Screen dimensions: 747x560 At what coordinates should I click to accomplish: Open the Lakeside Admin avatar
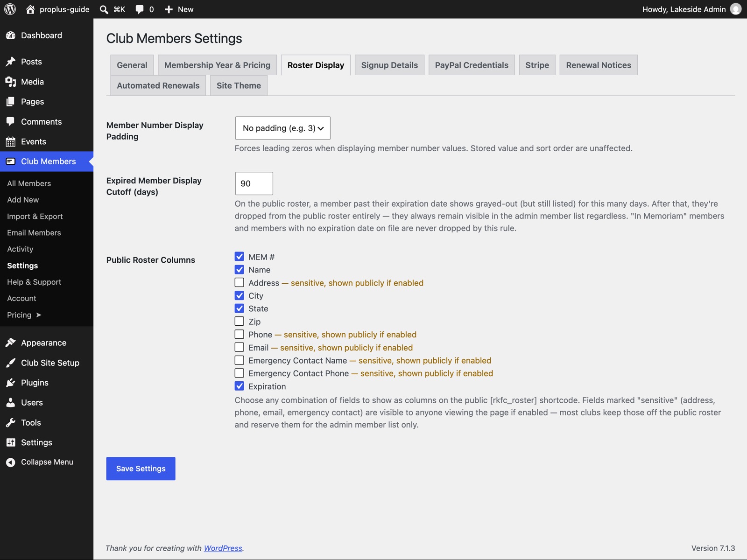pyautogui.click(x=736, y=9)
